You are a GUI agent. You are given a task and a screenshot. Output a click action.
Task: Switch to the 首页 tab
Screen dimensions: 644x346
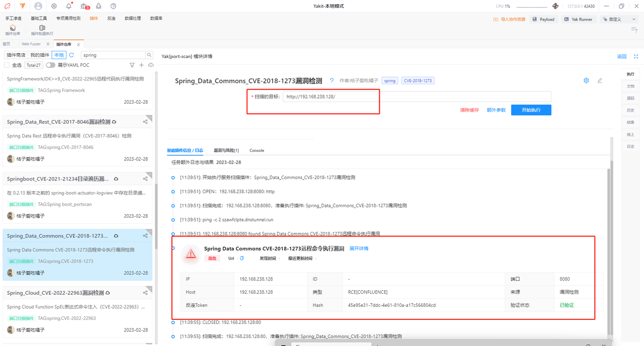pyautogui.click(x=7, y=44)
